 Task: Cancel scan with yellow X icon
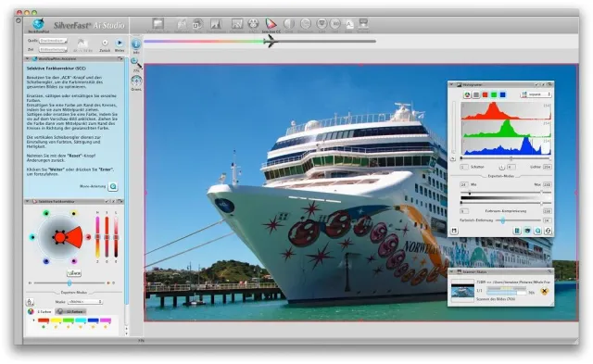(544, 291)
